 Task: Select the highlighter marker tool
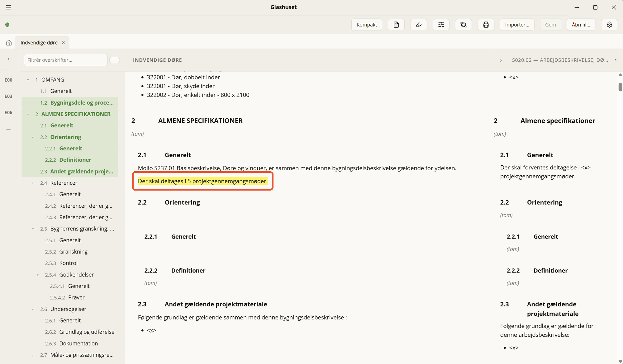pyautogui.click(x=419, y=25)
